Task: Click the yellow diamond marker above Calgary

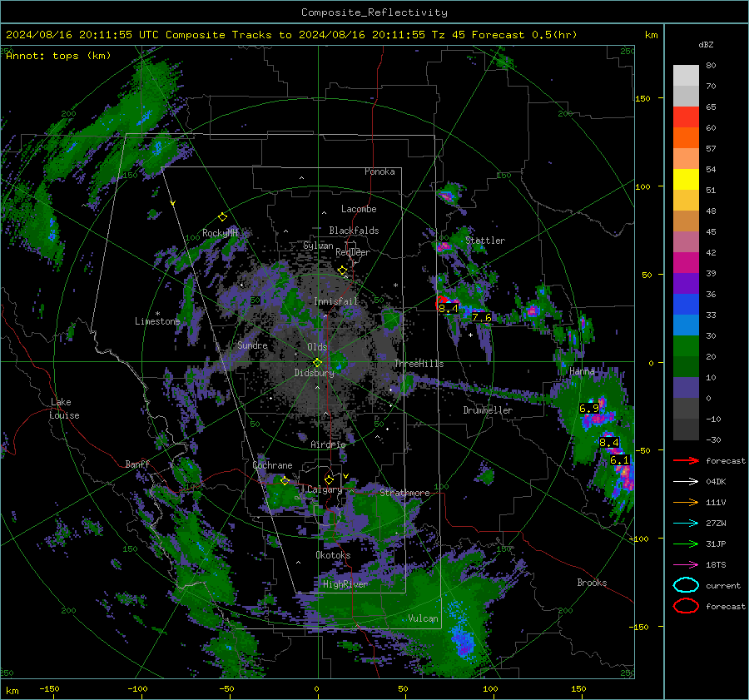Action: pos(329,479)
